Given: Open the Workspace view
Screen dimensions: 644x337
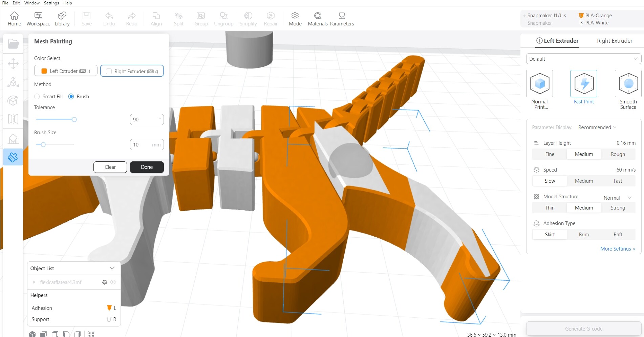Looking at the screenshot, I should click(38, 19).
